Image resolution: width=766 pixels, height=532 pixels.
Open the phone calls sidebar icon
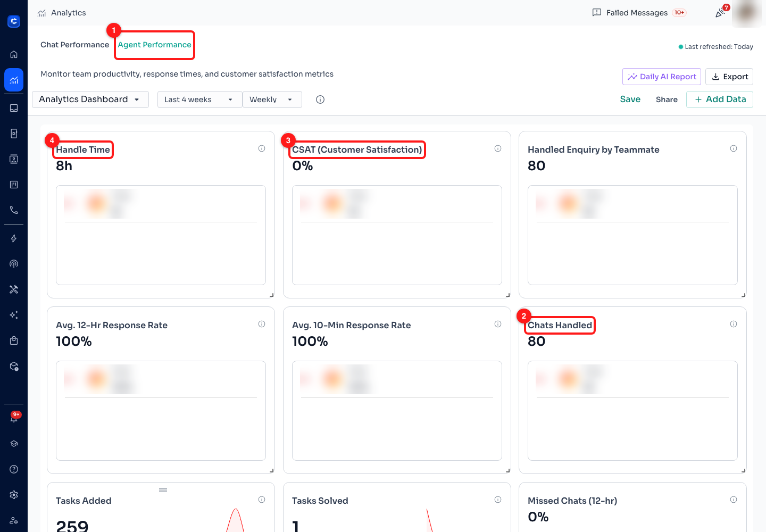[14, 210]
